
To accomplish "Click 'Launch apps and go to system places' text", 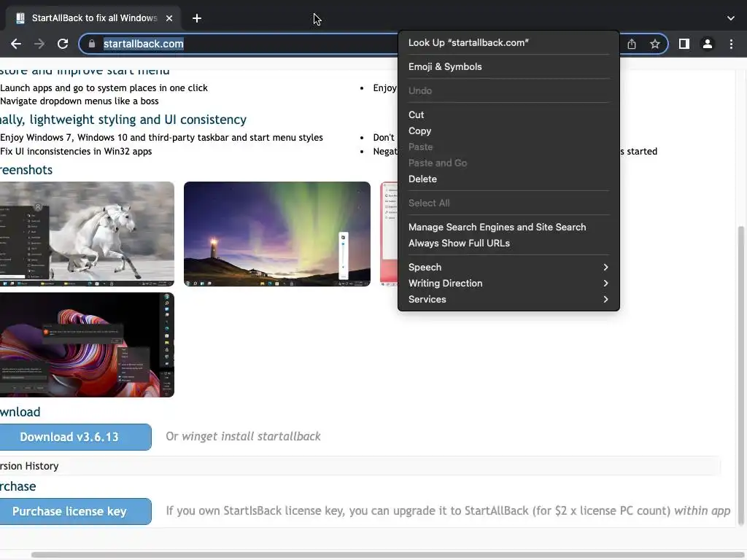I will (104, 88).
